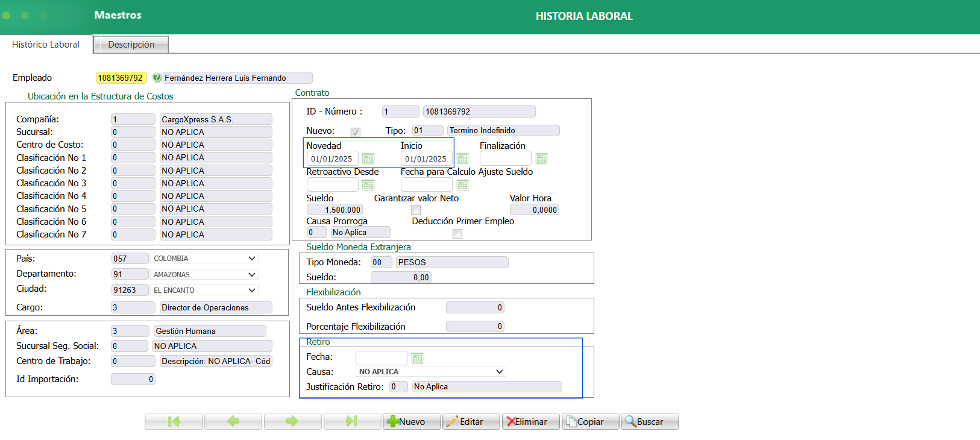Image resolution: width=980 pixels, height=440 pixels.
Task: Go to the first record arrow
Action: click(174, 421)
